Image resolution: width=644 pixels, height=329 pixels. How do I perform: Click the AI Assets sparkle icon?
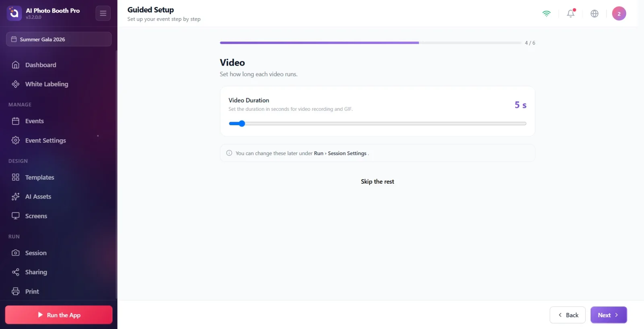pyautogui.click(x=16, y=197)
